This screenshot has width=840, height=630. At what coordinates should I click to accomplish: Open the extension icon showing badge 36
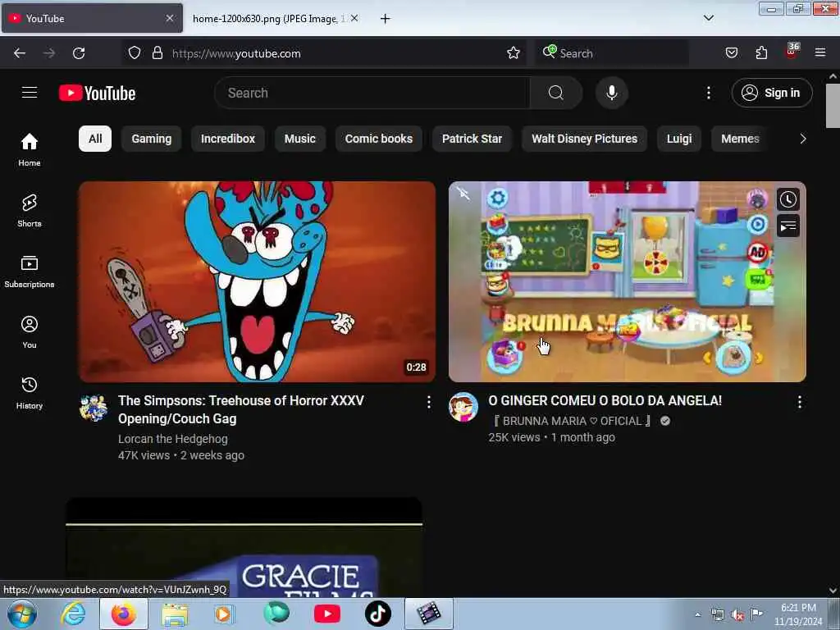792,52
